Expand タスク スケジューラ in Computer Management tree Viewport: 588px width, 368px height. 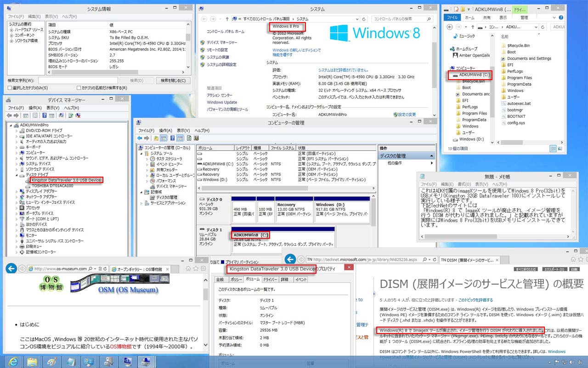(147, 158)
